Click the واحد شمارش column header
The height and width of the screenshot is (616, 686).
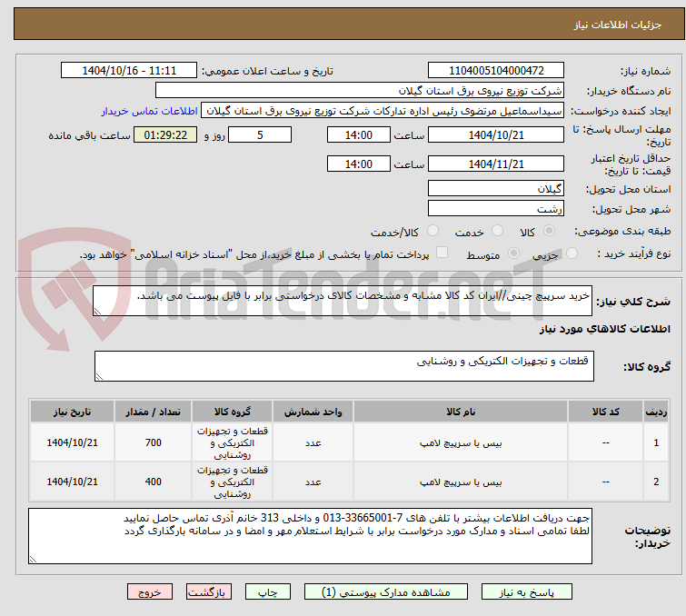pyautogui.click(x=313, y=412)
